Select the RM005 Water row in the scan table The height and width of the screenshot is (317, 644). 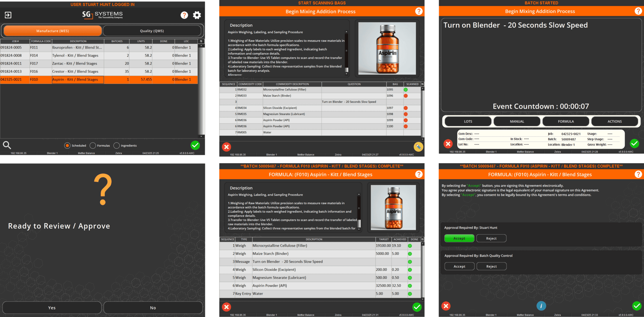point(320,133)
